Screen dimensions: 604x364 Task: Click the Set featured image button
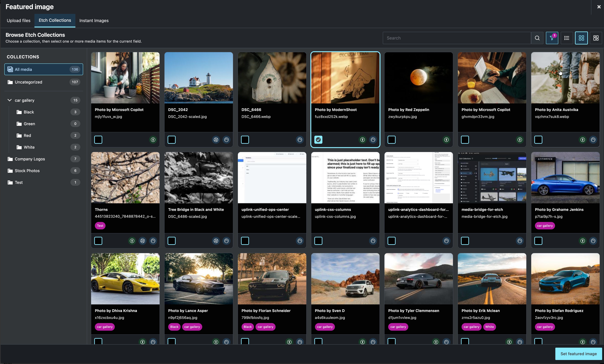click(579, 354)
